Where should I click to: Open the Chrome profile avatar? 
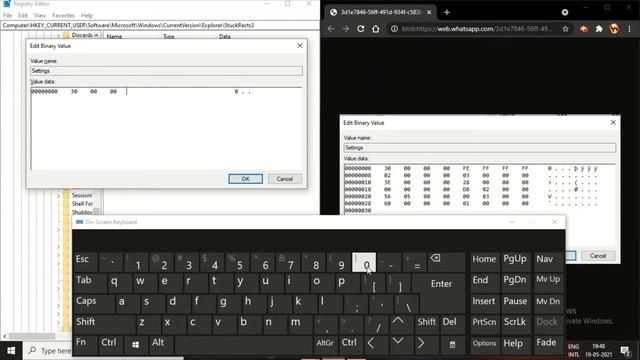click(614, 29)
